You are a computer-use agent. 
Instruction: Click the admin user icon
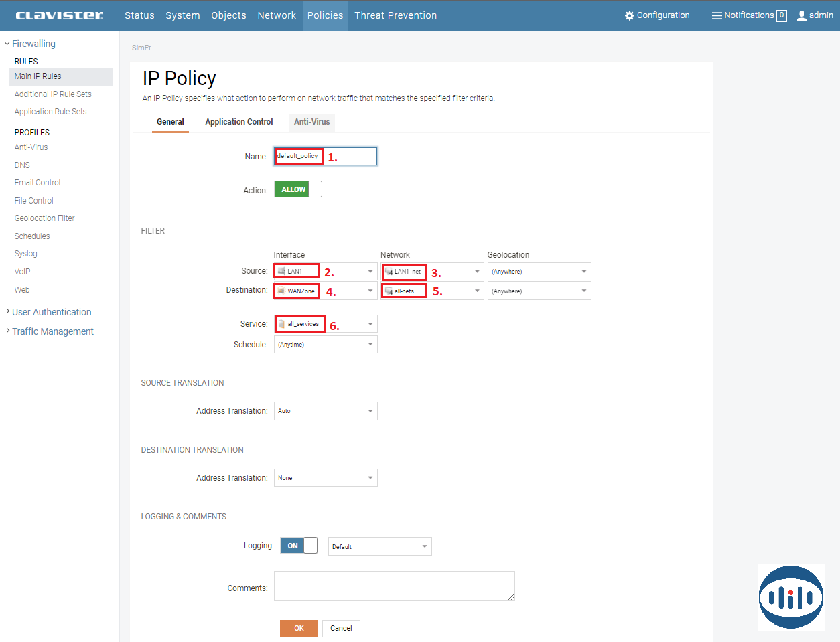pos(801,15)
